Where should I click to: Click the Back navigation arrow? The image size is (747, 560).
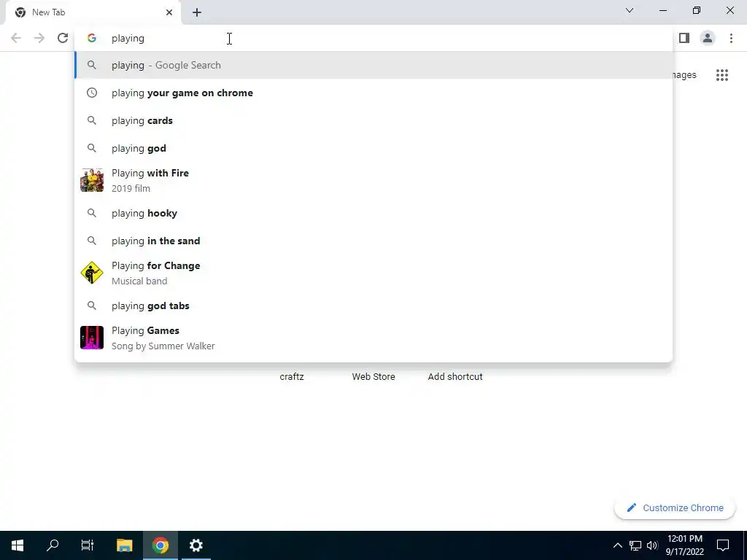[16, 38]
